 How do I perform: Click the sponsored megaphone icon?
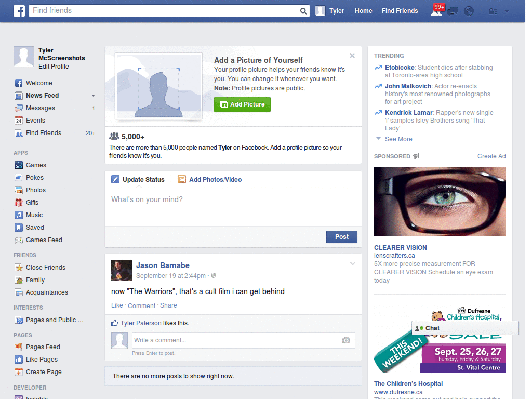[416, 156]
